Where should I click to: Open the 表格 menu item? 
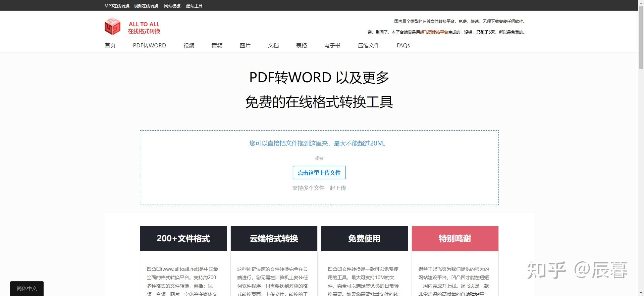(x=302, y=45)
